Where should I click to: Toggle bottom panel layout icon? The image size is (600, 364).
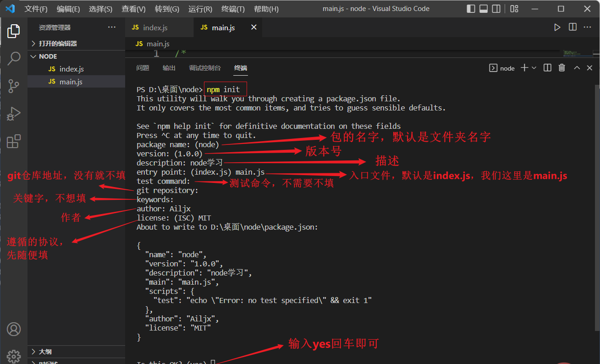[484, 9]
